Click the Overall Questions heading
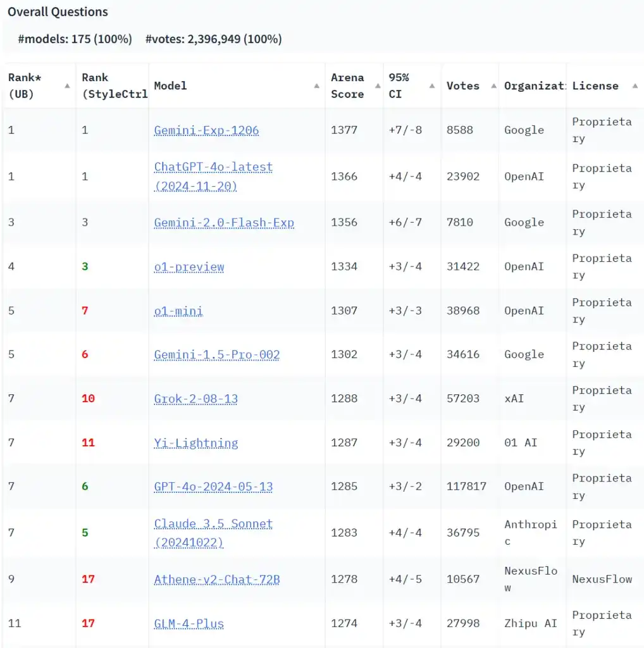This screenshot has width=644, height=648. tap(58, 12)
